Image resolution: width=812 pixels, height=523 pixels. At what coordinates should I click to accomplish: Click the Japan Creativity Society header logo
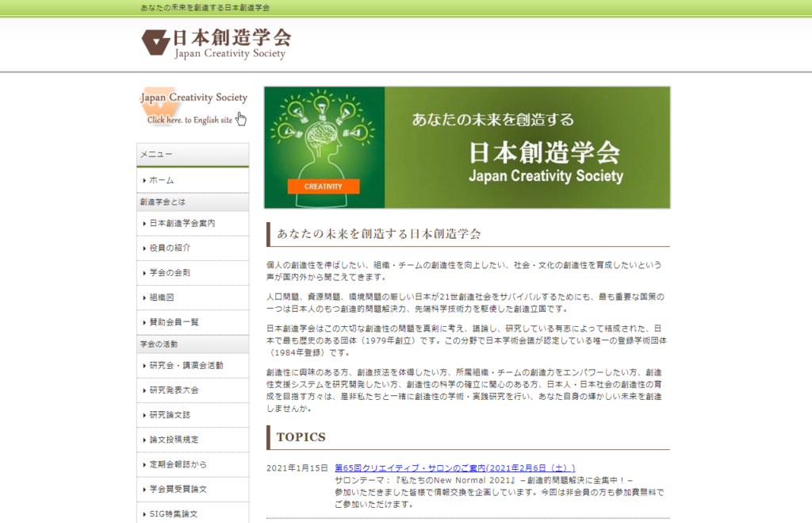tap(216, 44)
